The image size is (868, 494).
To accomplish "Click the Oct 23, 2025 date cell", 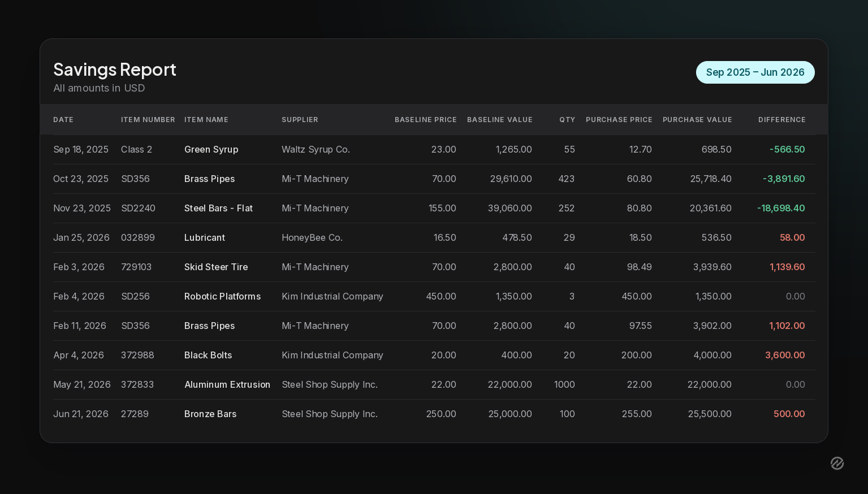I will pos(81,179).
